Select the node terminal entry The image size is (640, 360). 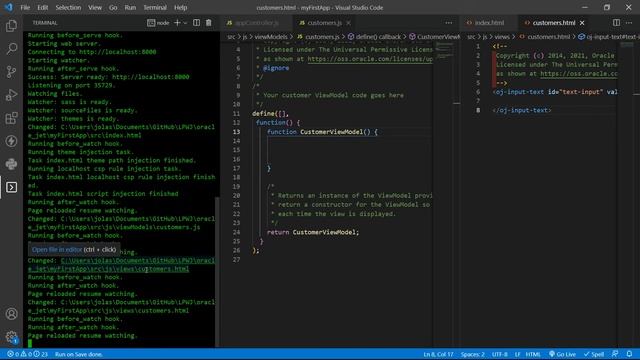158,23
